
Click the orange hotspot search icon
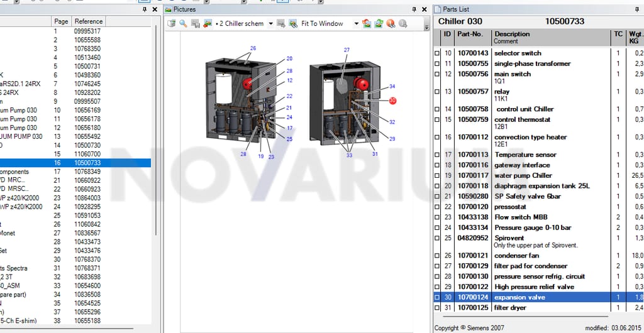pyautogui.click(x=391, y=24)
